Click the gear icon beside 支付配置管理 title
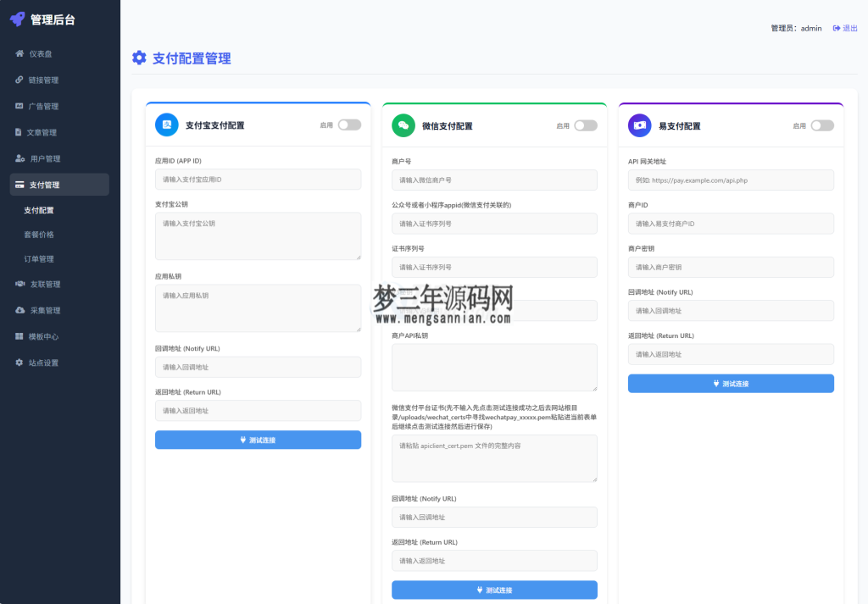This screenshot has width=868, height=604. pos(139,58)
